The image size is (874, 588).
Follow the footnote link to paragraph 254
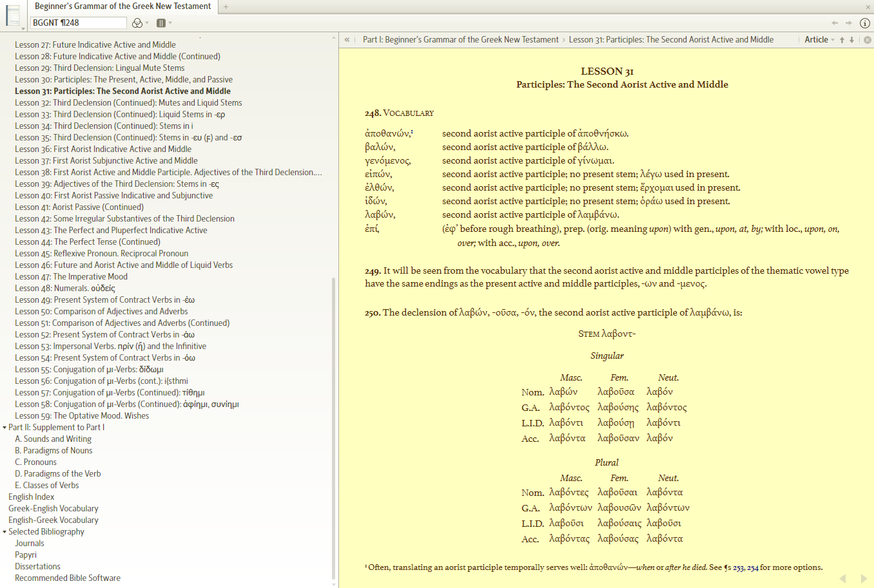(x=752, y=568)
